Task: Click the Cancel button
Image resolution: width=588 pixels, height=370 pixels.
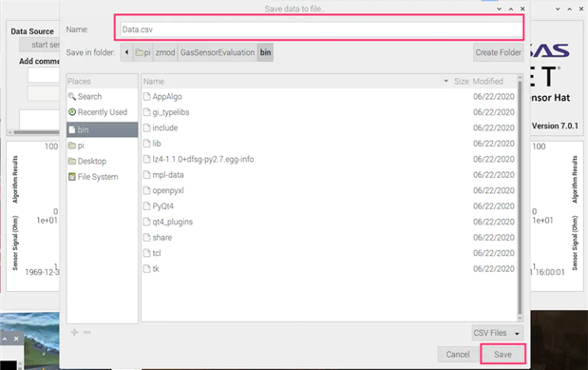Action: [458, 354]
